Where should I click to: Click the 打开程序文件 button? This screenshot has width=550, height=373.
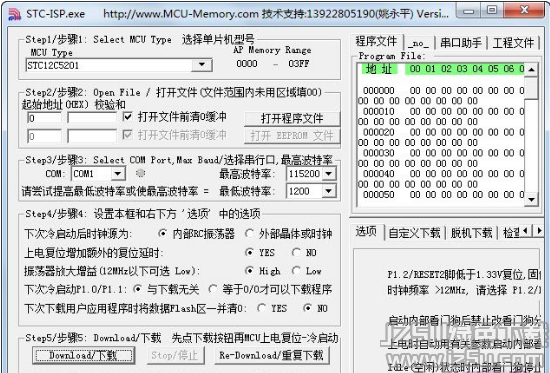(292, 119)
